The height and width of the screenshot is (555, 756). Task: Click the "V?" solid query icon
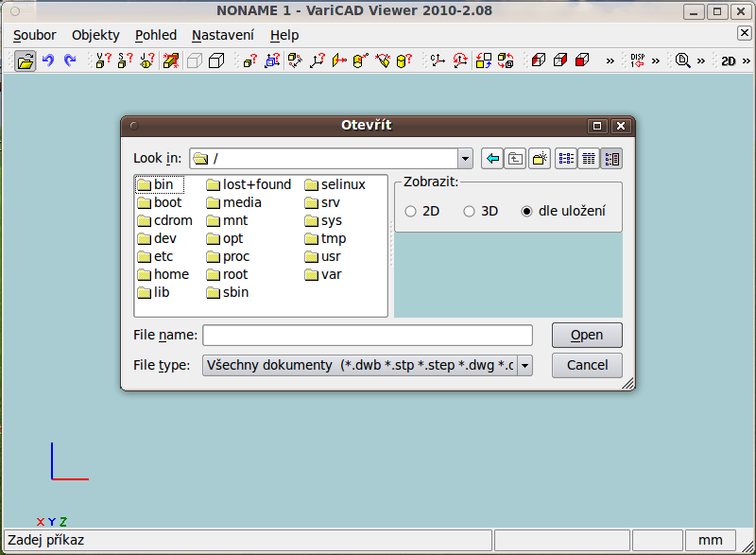(x=103, y=61)
